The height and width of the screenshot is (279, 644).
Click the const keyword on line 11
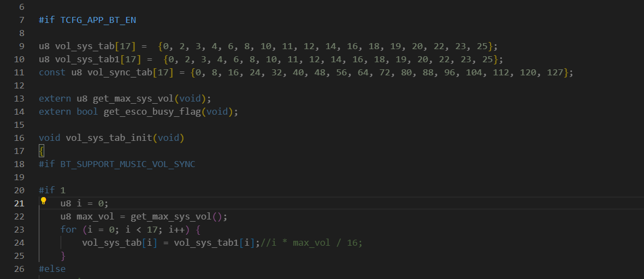tap(52, 72)
